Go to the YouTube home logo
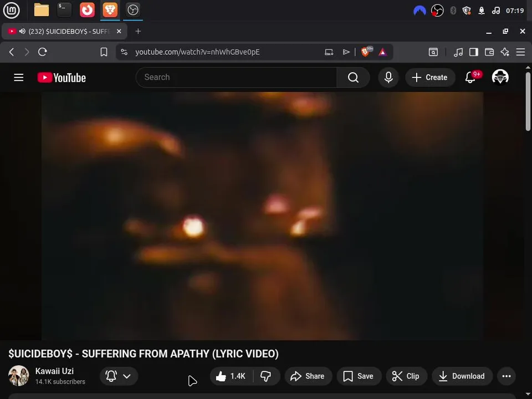 tap(62, 78)
